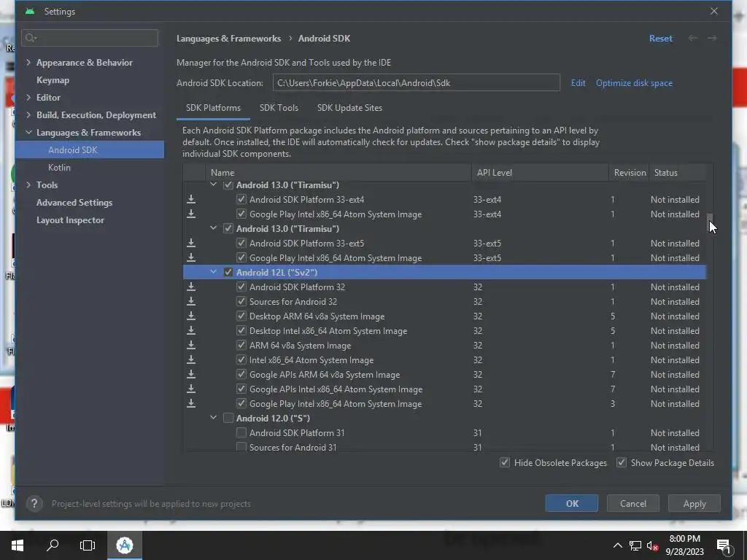Collapse the Android 12L ("Sv2") group
747x560 pixels.
[214, 272]
